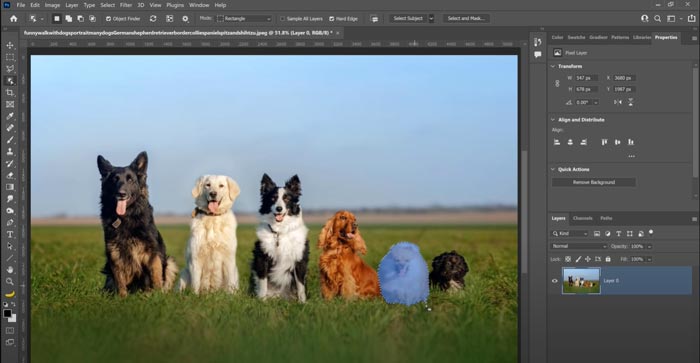Image resolution: width=700 pixels, height=363 pixels.
Task: Toggle layer filtering on/off switch
Action: click(651, 232)
